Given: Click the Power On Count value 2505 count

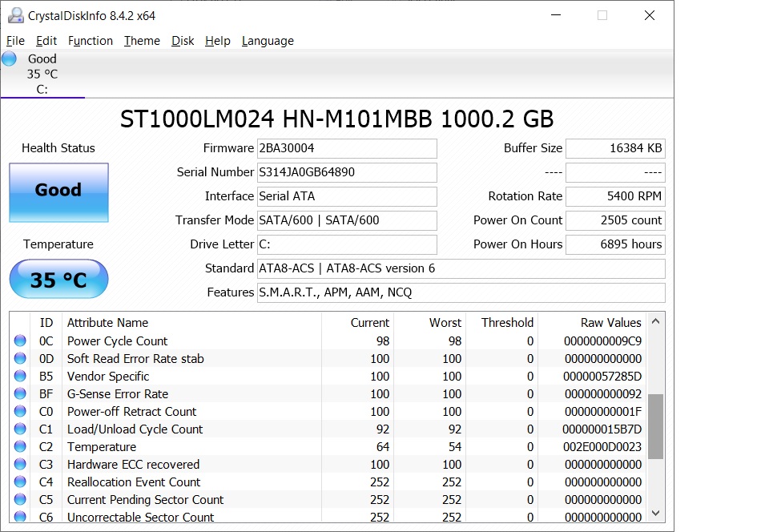Looking at the screenshot, I should tap(615, 220).
